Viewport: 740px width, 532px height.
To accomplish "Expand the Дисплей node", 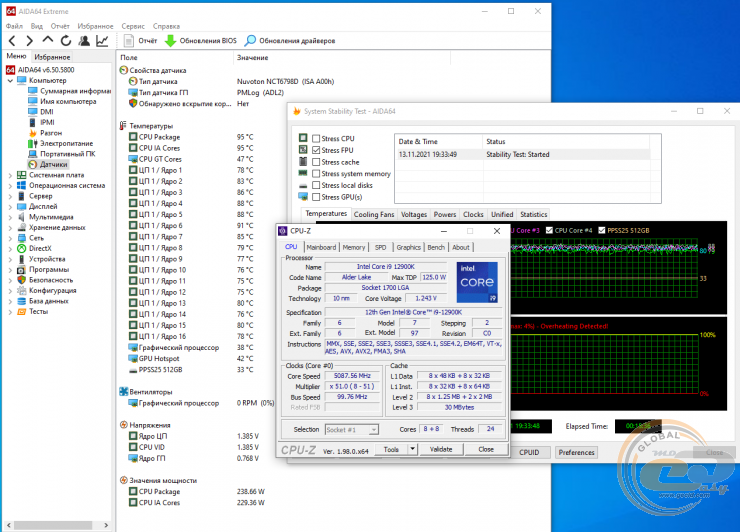I will pyautogui.click(x=10, y=206).
